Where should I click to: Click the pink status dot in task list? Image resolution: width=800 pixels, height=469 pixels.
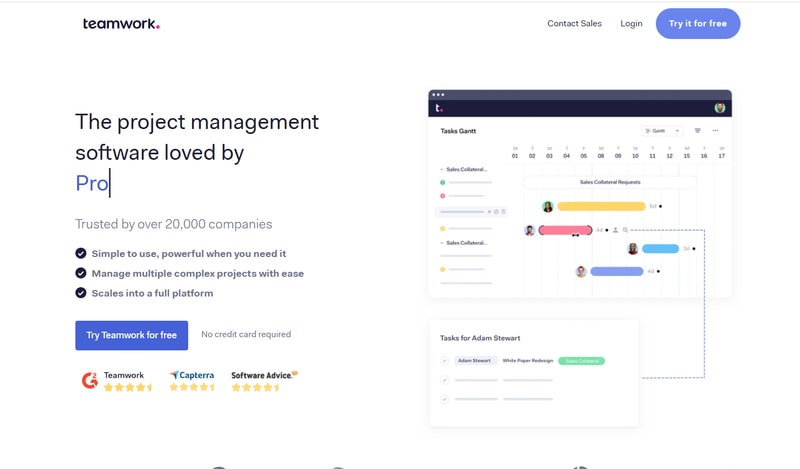tap(442, 195)
